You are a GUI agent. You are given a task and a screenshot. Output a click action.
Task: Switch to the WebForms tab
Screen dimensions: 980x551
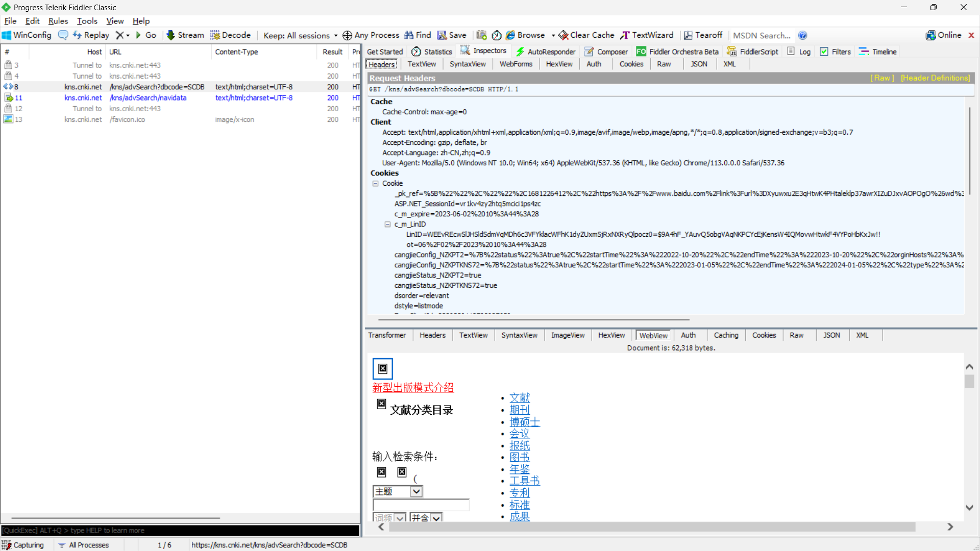[x=516, y=64]
